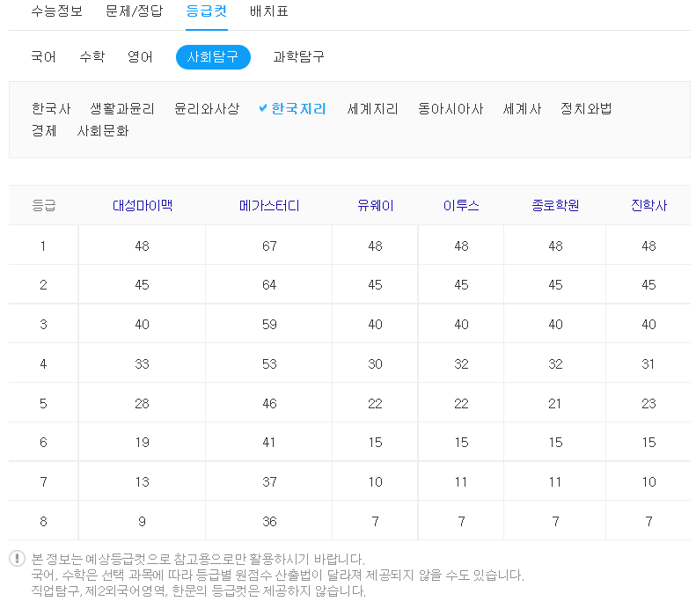Click grade 6 메가스터디 value 41

point(269,443)
